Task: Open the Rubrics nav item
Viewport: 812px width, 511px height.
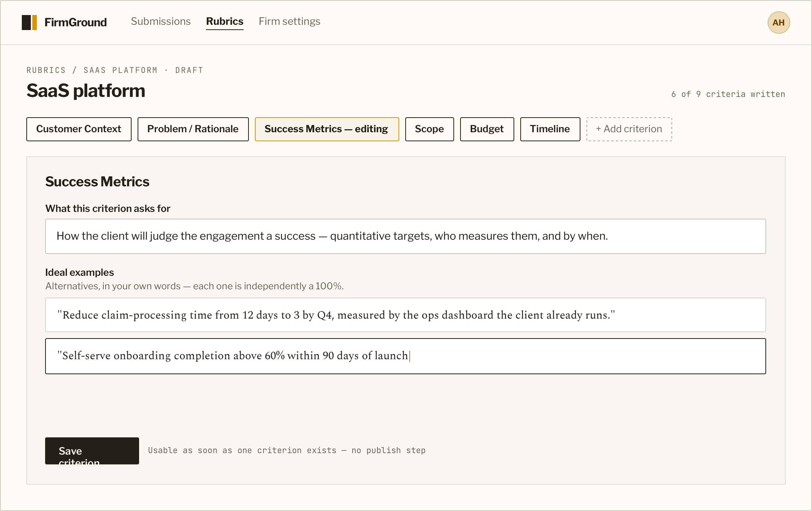Action: [x=225, y=21]
